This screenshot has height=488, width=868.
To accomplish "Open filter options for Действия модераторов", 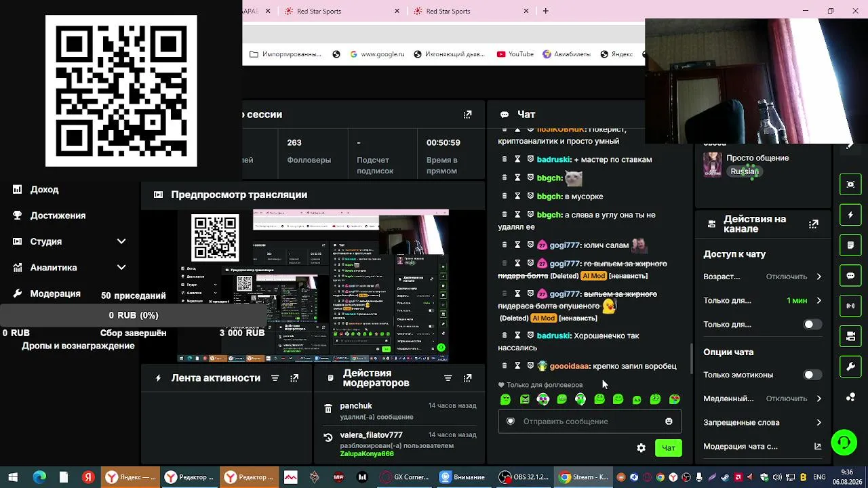I will pyautogui.click(x=448, y=378).
